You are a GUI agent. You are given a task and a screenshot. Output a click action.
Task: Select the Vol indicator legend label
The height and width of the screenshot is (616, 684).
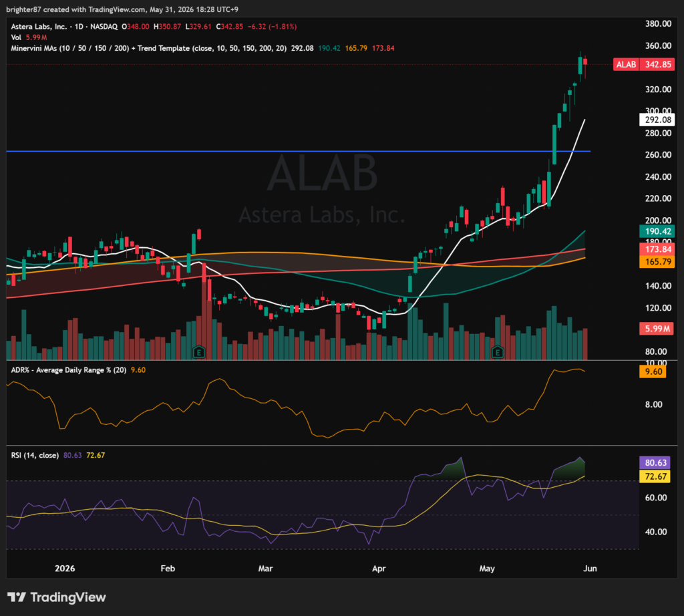pyautogui.click(x=16, y=37)
